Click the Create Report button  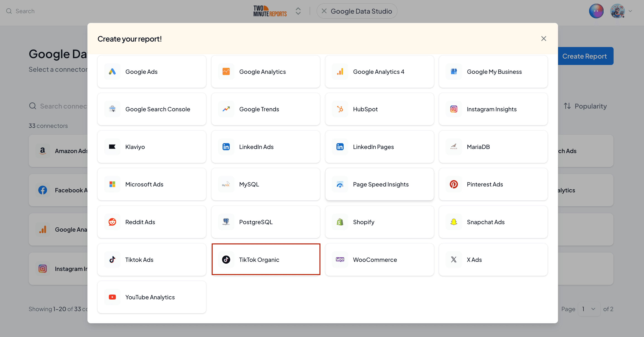[x=585, y=56]
